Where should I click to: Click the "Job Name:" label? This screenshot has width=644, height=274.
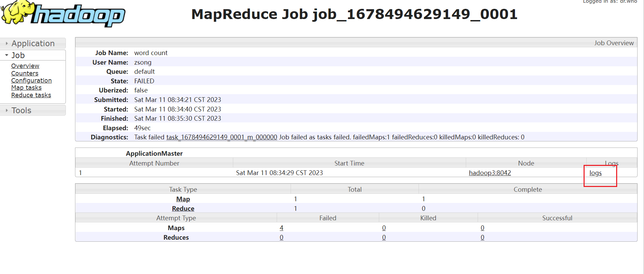[112, 53]
